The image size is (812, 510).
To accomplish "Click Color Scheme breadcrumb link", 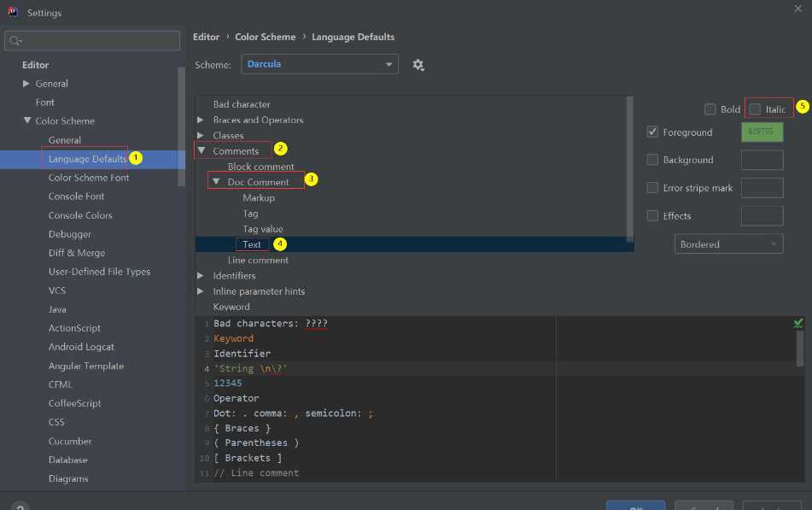I will click(266, 37).
